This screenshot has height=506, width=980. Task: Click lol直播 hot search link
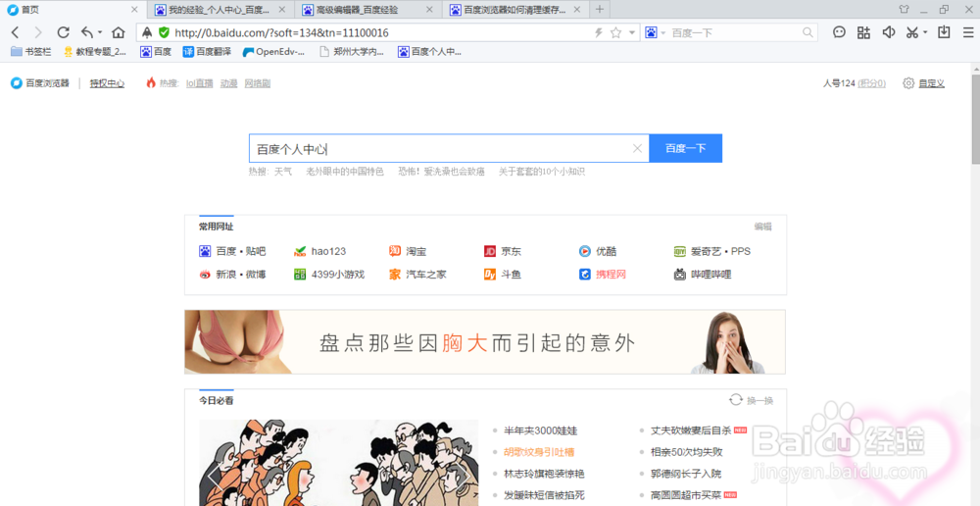tap(199, 83)
